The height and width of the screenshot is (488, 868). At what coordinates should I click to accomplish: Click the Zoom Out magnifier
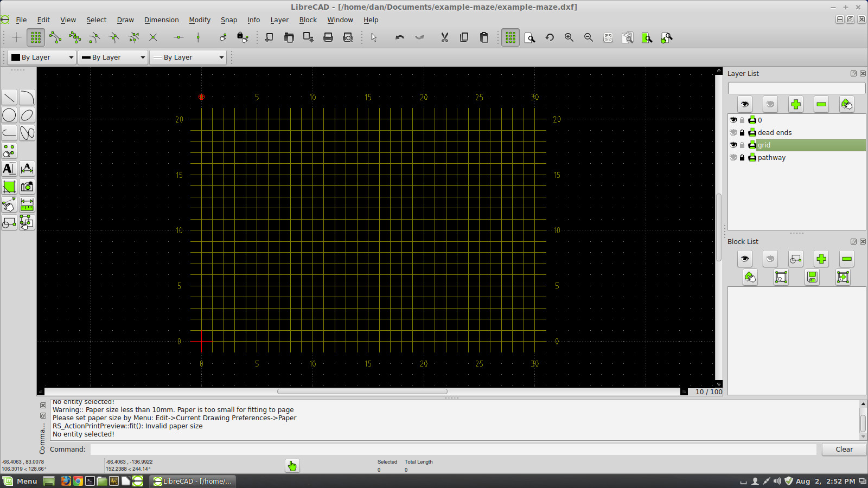[x=589, y=37]
